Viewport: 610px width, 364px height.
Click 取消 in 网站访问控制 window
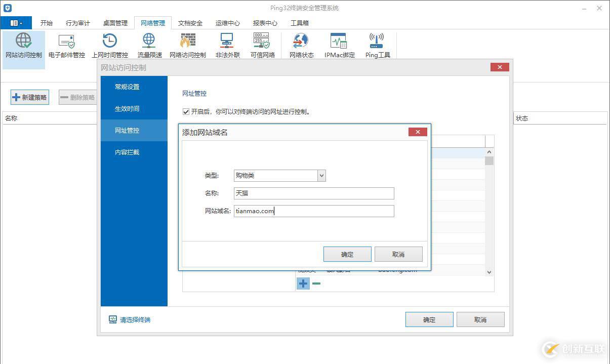coord(480,319)
